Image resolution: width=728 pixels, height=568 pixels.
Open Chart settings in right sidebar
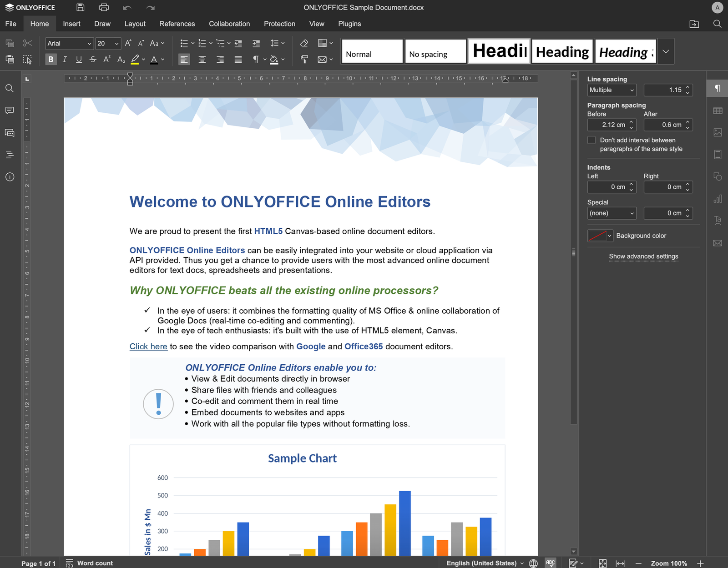[718, 199]
